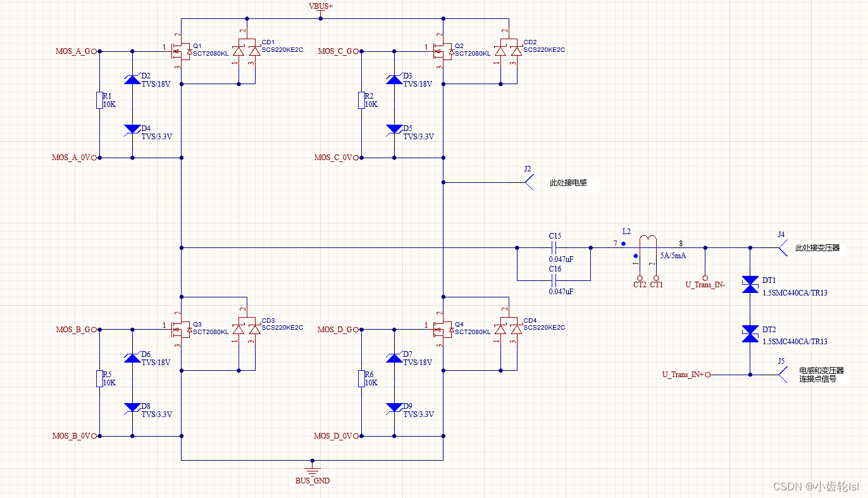
Task: Select the Q2 SCT2080KL MOSFET symbol
Action: pyautogui.click(x=443, y=51)
